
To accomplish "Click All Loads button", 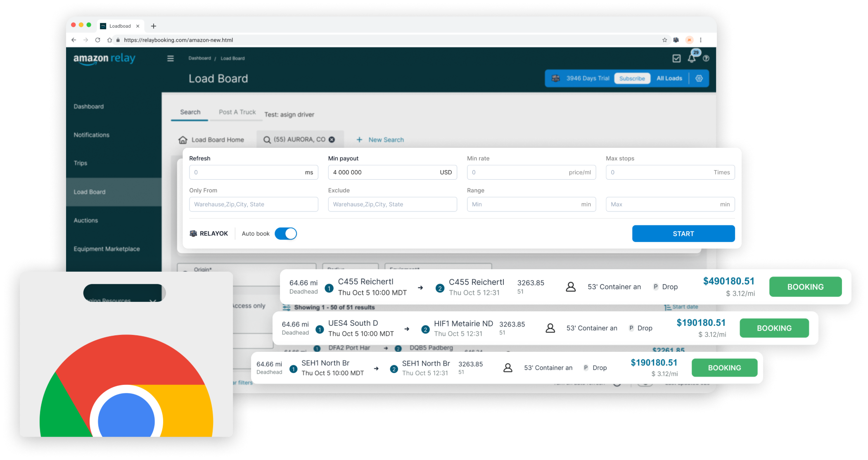I will coord(669,78).
